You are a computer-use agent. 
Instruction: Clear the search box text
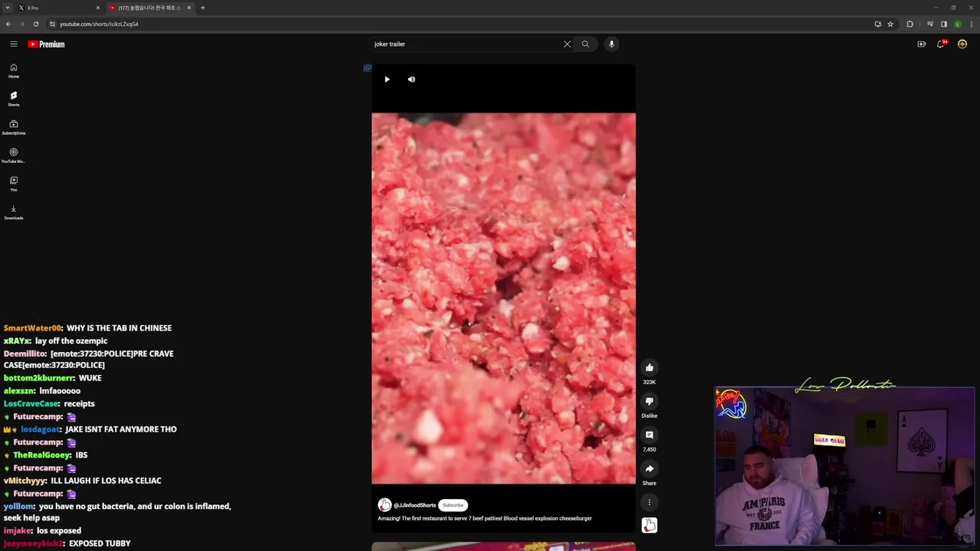tap(567, 44)
